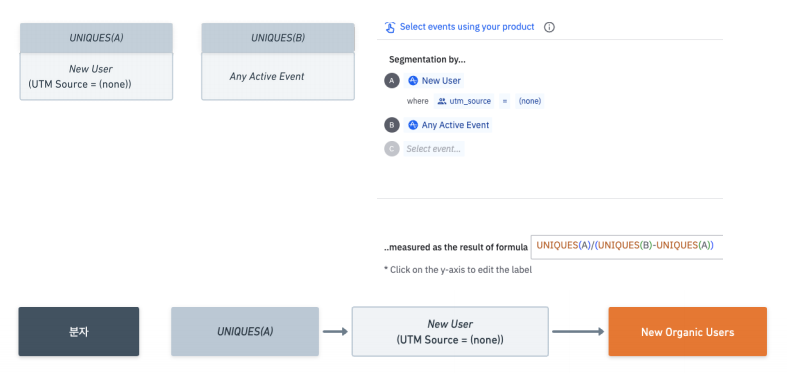The height and width of the screenshot is (382, 787).
Task: Open the utm_source property dropdown
Action: pyautogui.click(x=464, y=101)
